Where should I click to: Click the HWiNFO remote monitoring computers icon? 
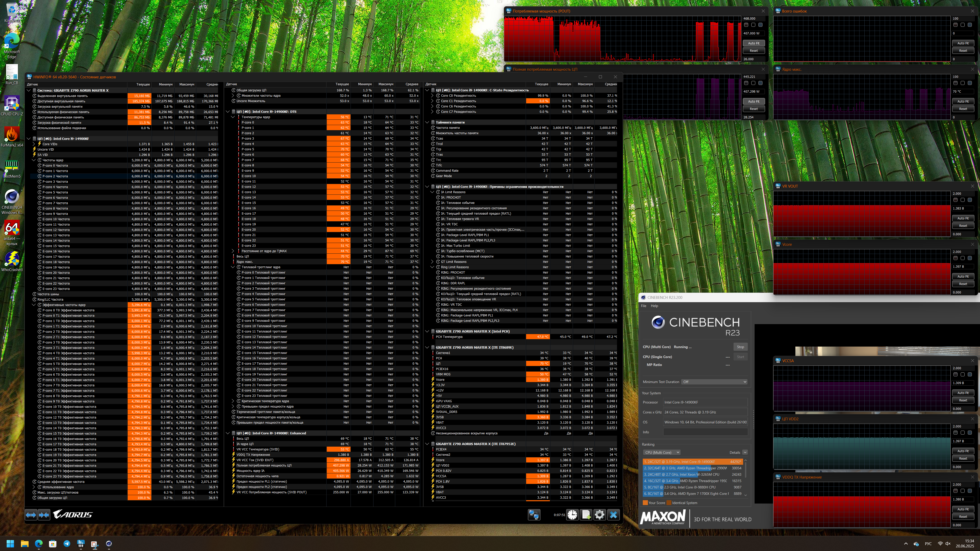534,515
